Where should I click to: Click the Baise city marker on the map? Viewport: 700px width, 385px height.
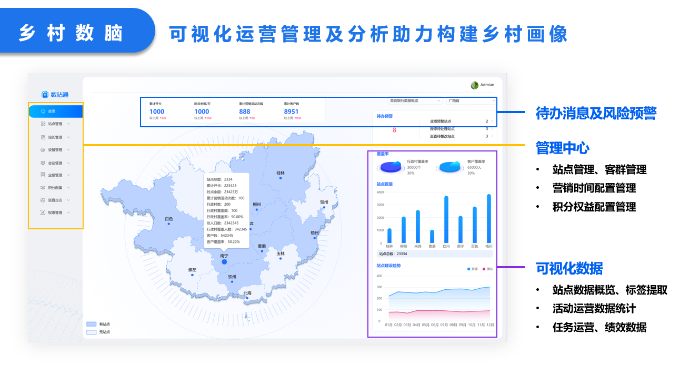pos(169,224)
